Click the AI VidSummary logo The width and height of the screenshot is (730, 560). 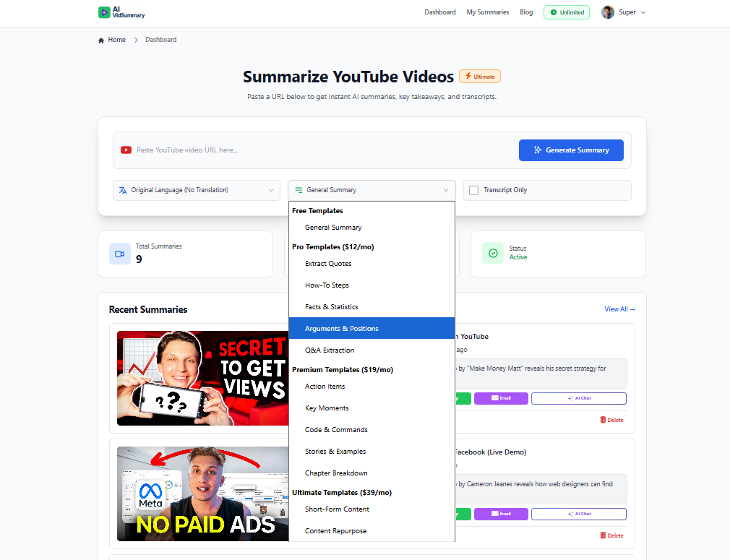(121, 12)
